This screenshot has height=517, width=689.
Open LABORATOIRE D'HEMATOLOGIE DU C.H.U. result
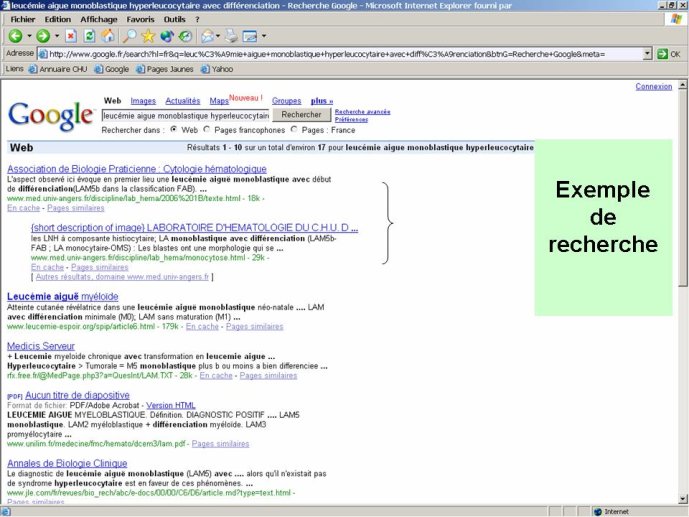click(x=194, y=228)
